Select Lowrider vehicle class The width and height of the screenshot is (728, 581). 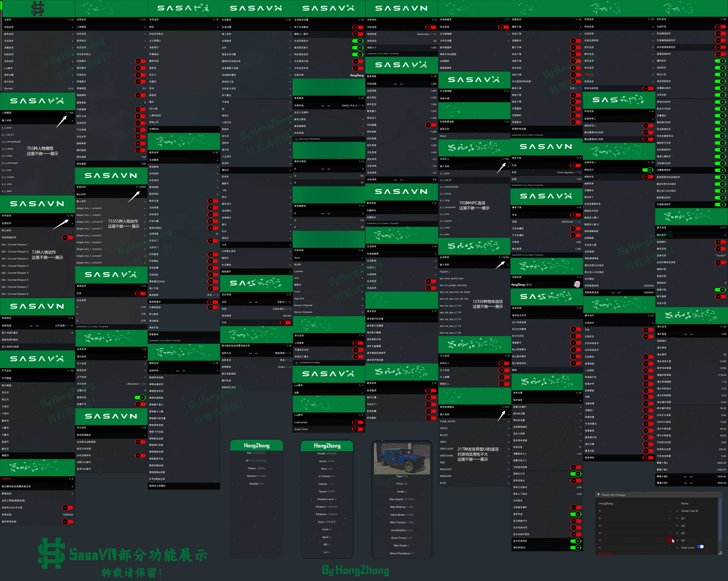pos(329,271)
